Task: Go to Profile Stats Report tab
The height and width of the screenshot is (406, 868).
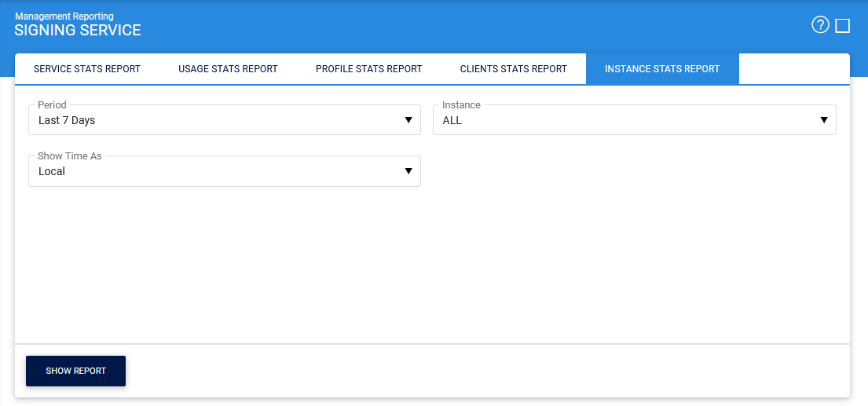Action: click(369, 69)
